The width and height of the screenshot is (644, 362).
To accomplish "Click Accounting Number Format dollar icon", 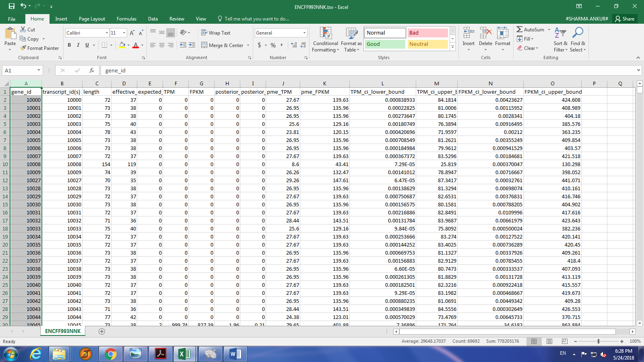I will [259, 45].
